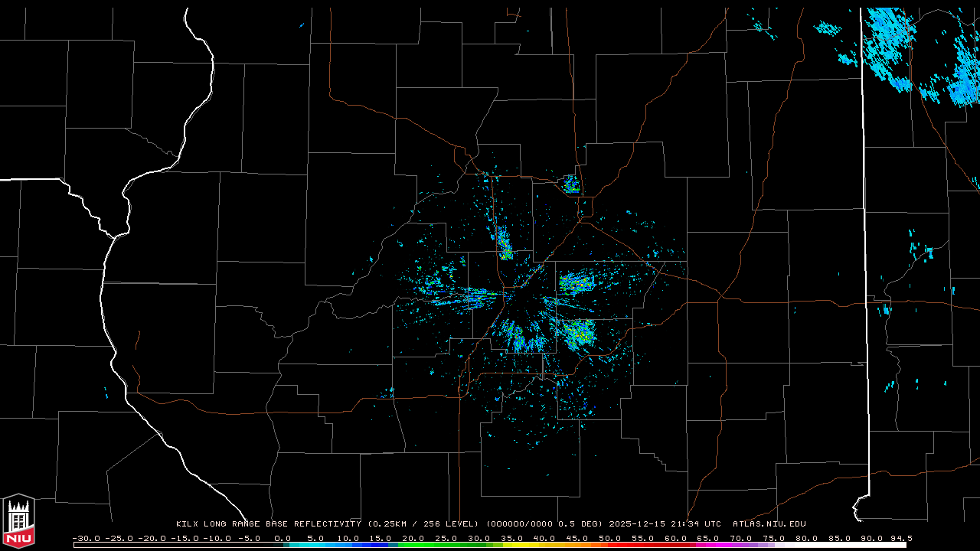Viewport: 980px width, 551px height.
Task: Click the 2025-12-15 21:34 UTC timestamp
Action: (x=665, y=524)
